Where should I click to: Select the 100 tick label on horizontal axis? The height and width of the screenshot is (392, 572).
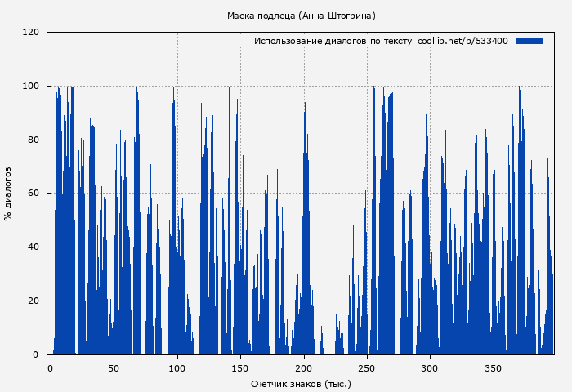coord(177,367)
